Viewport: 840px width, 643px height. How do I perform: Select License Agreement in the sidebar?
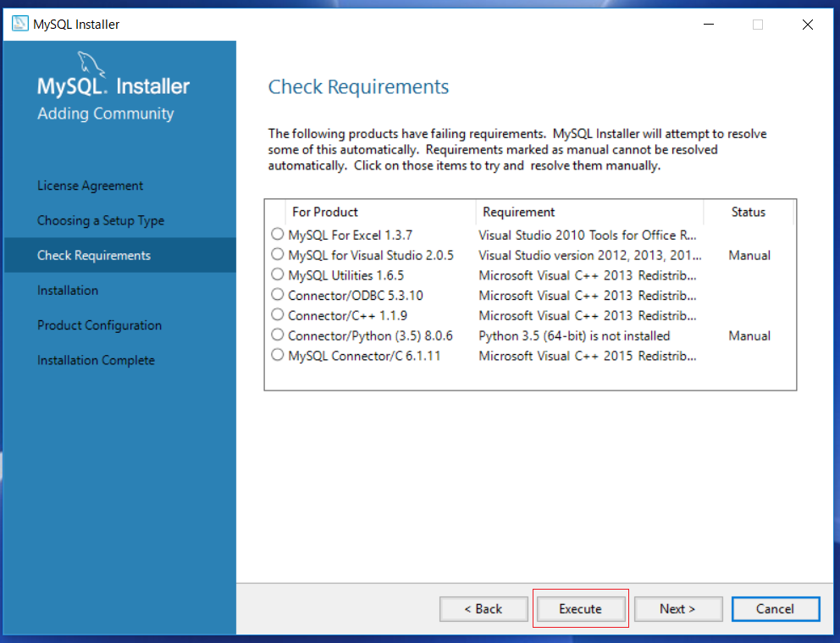point(90,185)
